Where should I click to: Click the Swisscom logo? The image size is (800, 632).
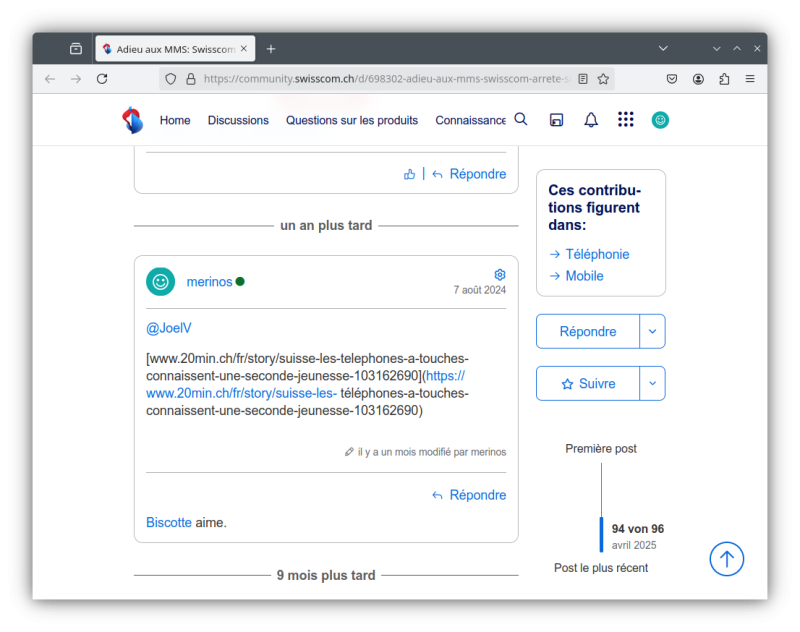[x=133, y=120]
